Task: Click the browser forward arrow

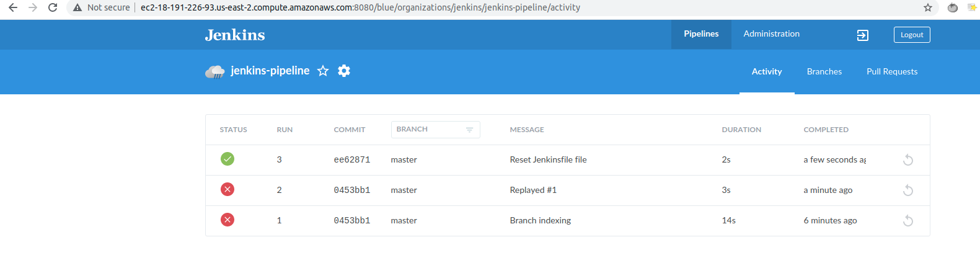Action: (x=33, y=7)
